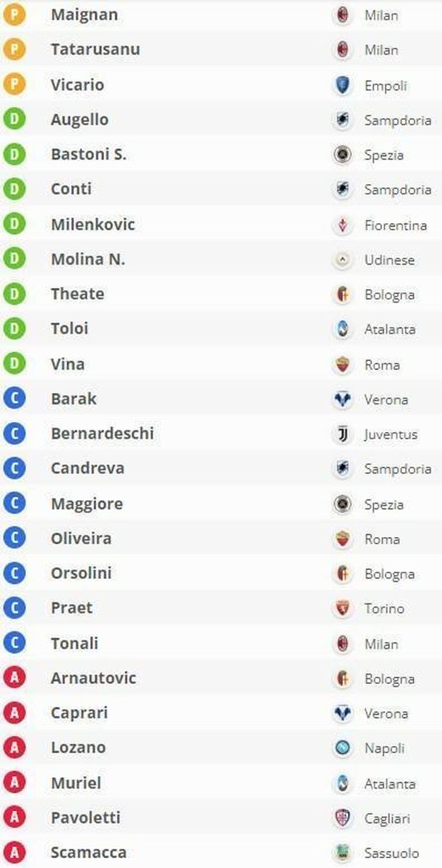Select the Sassuolo badge next to Scamacca

[x=343, y=852]
